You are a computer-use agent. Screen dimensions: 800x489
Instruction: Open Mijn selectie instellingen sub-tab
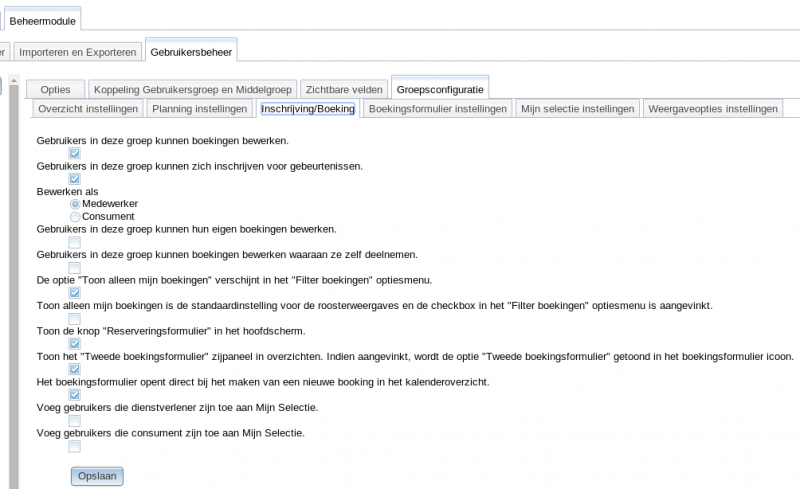click(578, 109)
